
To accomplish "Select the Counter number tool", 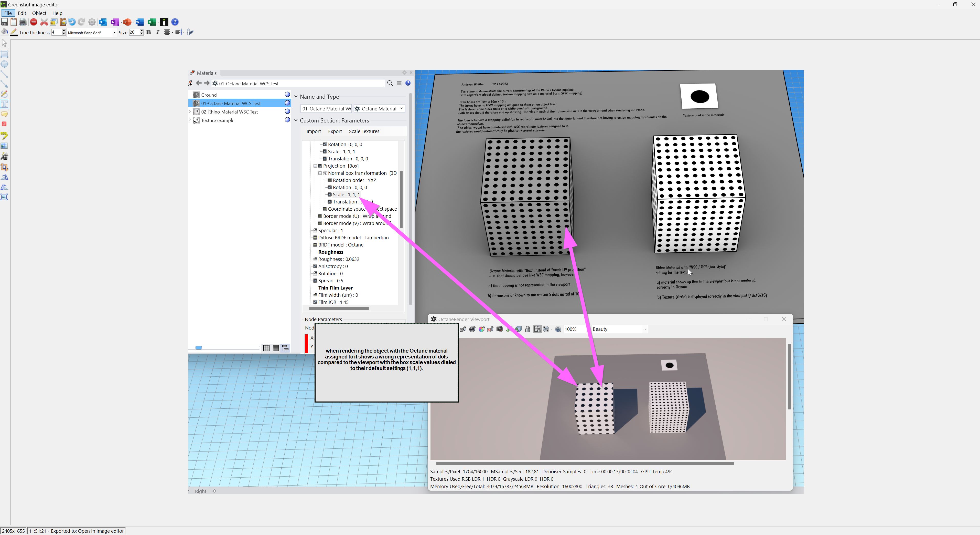I will (x=5, y=124).
